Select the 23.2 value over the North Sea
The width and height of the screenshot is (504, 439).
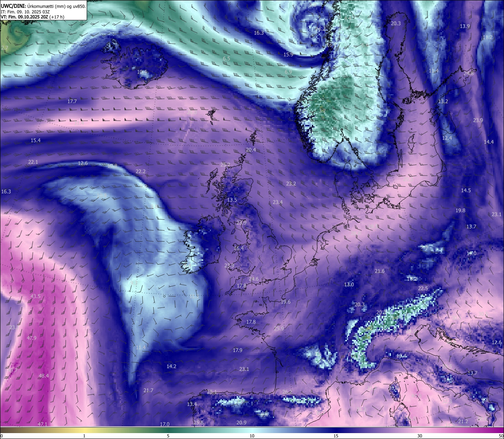coord(291,183)
